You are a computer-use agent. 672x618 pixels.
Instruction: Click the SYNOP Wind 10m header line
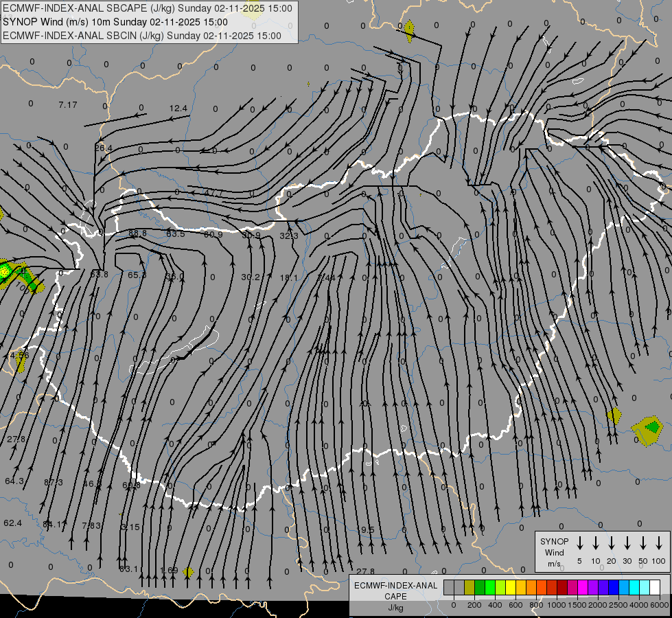tap(115, 22)
